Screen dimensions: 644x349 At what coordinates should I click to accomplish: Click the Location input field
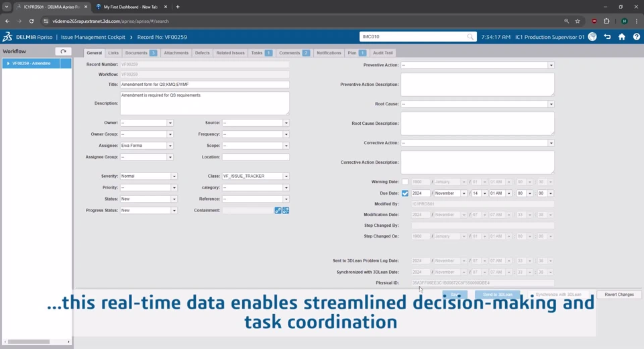point(256,157)
